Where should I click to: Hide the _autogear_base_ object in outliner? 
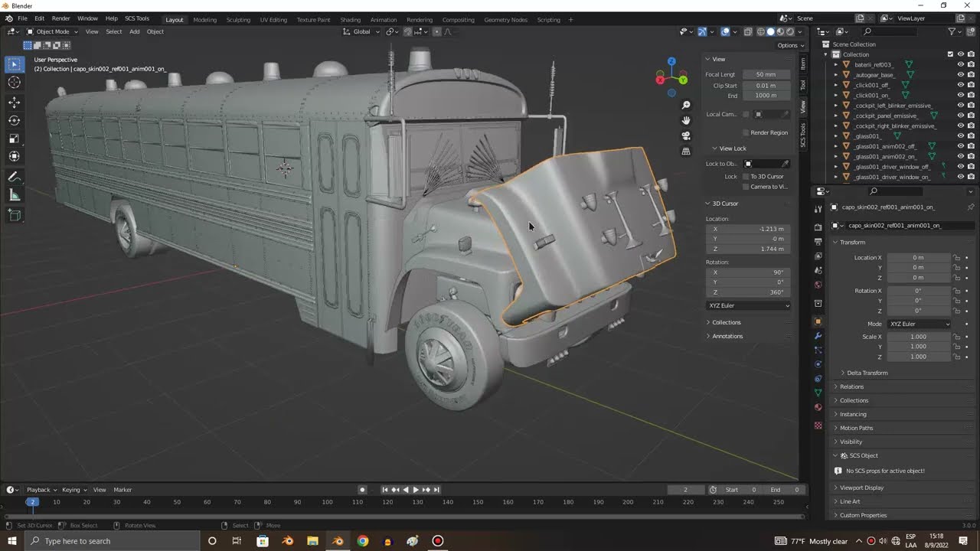pos(961,75)
